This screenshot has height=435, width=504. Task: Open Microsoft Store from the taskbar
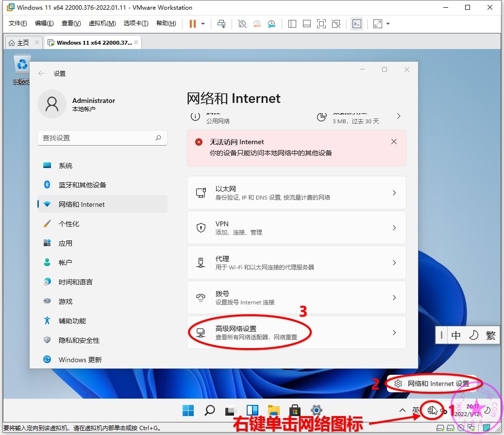[x=295, y=410]
